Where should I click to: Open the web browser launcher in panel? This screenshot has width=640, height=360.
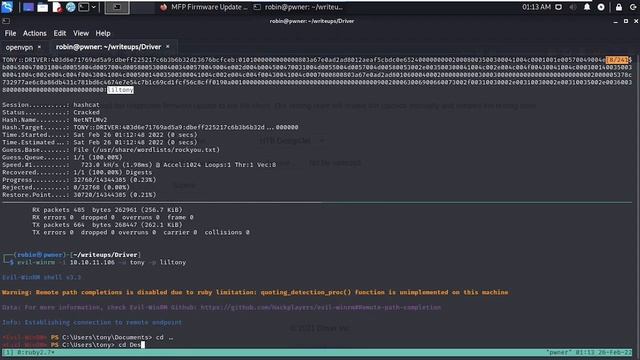(71, 7)
